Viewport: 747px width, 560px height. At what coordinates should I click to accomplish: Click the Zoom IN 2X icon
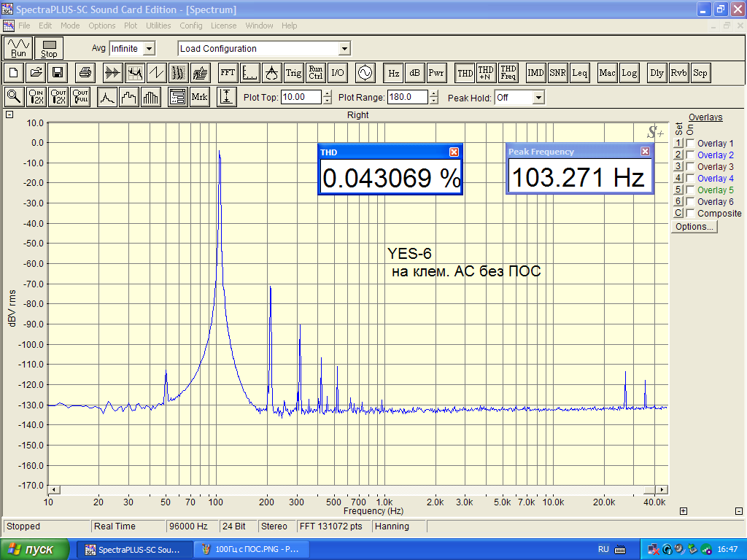pos(36,97)
